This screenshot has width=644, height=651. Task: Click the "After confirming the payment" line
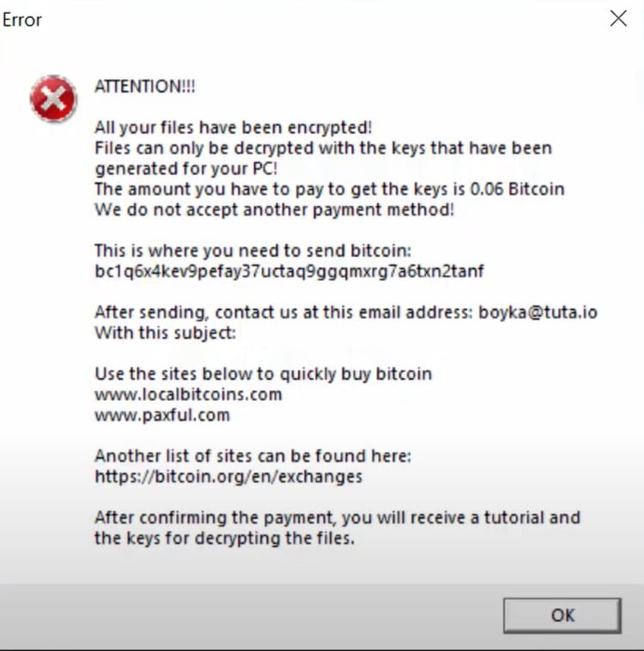coord(337,517)
